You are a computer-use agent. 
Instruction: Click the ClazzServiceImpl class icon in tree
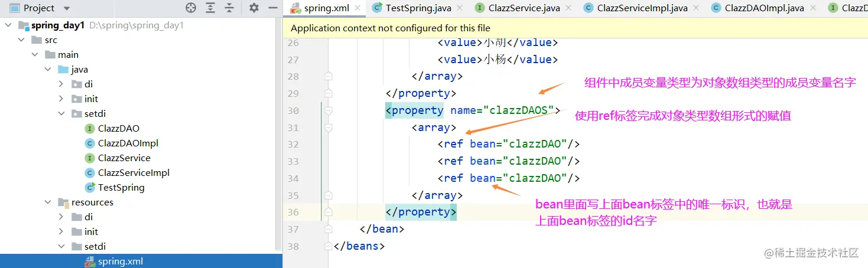pyautogui.click(x=90, y=173)
